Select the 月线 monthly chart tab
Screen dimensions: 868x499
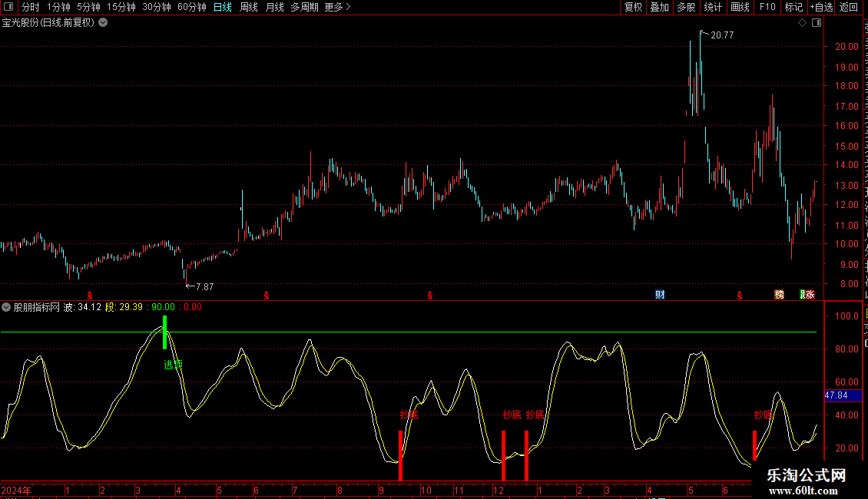tap(274, 7)
